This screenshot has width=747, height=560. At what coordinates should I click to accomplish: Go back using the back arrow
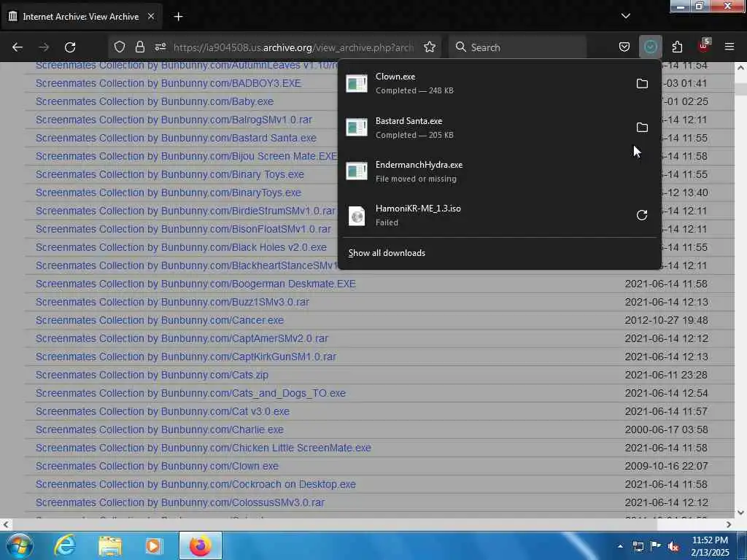[x=18, y=47]
